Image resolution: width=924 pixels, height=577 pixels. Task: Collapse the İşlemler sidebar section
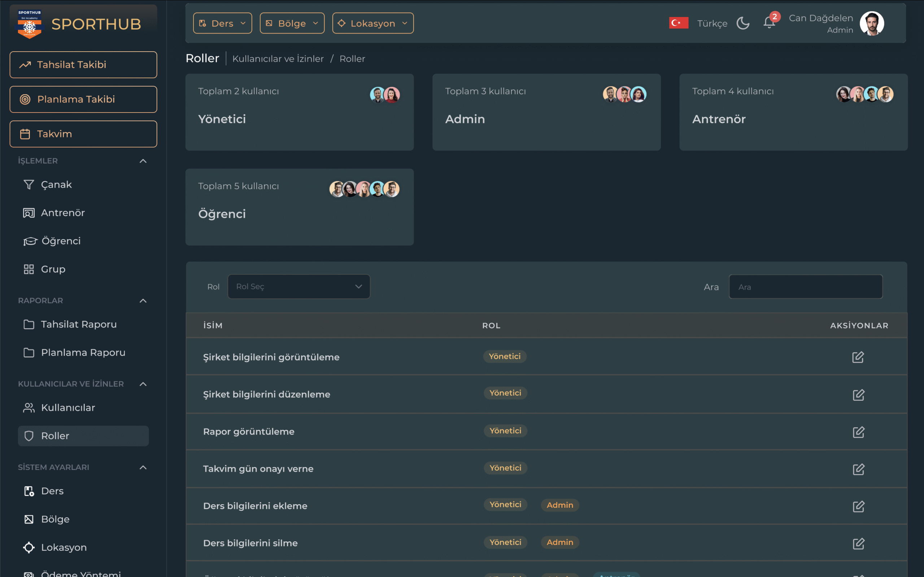143,161
